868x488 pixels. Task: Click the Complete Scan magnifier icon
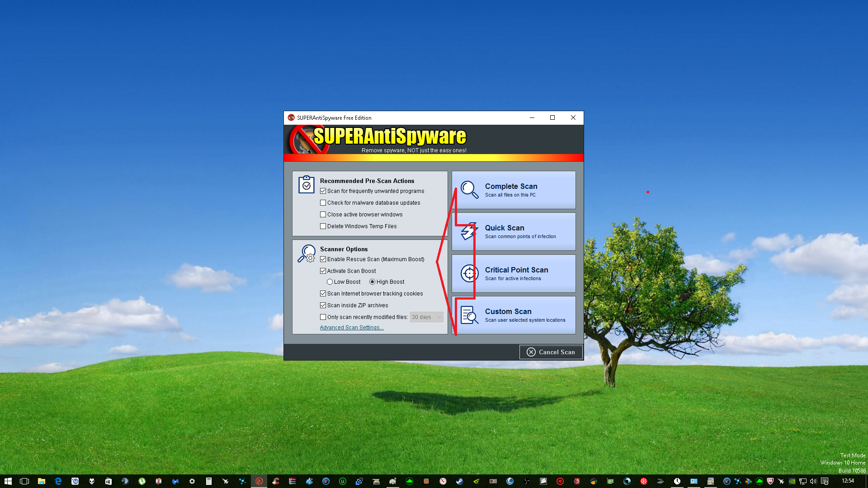tap(469, 190)
